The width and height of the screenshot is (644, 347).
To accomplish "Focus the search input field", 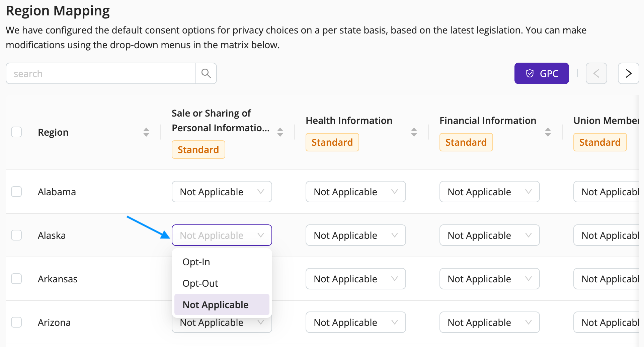I will click(101, 73).
